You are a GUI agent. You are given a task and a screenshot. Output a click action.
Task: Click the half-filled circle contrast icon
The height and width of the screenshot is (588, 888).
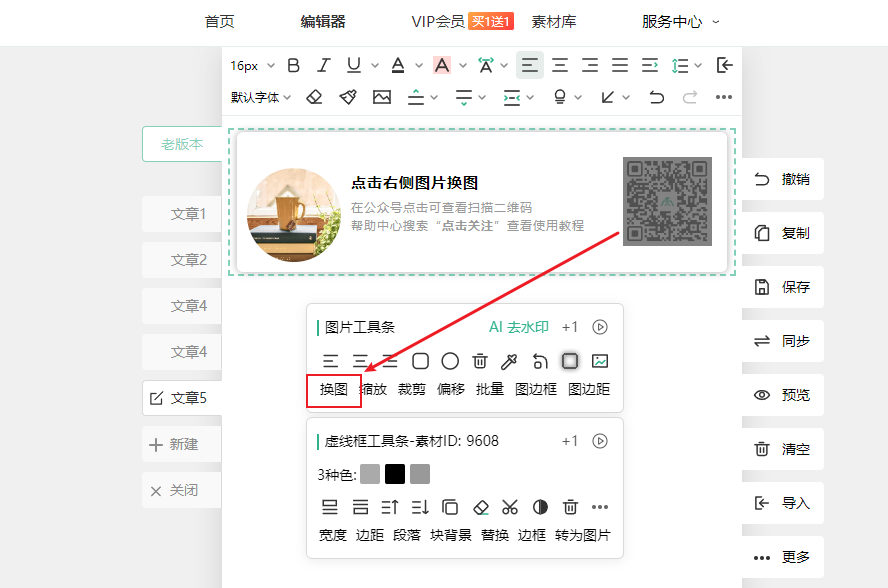point(540,507)
